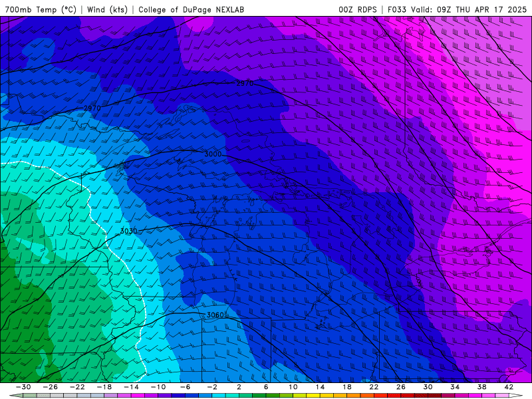Click the '700mb Temp (°C)' title text
Viewport: 532px width, 399px height.
pyautogui.click(x=41, y=9)
